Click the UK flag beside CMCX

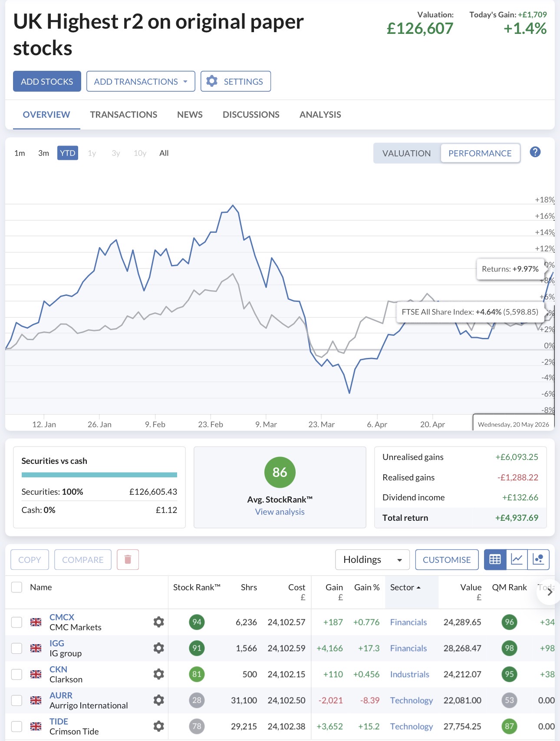pos(36,622)
